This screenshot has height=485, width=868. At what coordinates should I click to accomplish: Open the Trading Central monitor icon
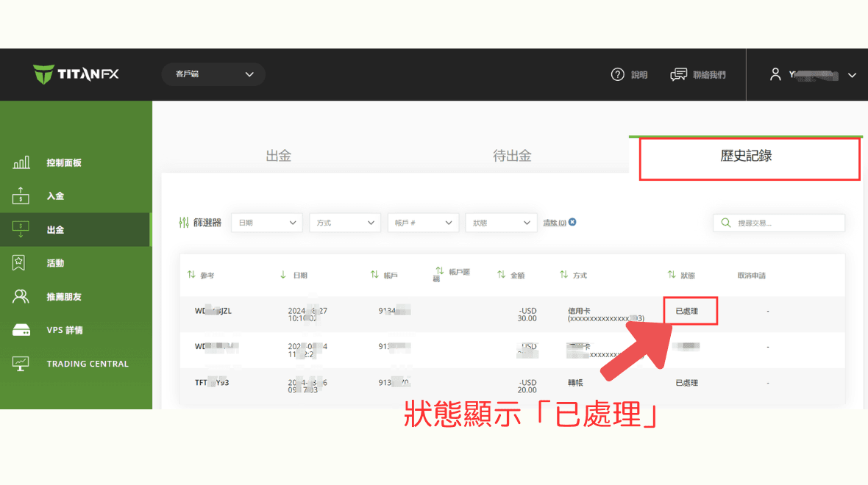[x=21, y=364]
